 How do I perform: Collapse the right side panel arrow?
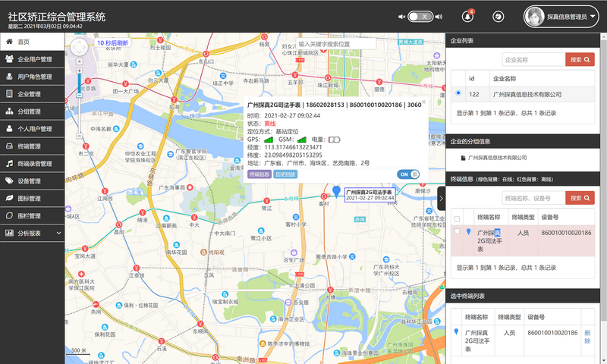(x=441, y=199)
